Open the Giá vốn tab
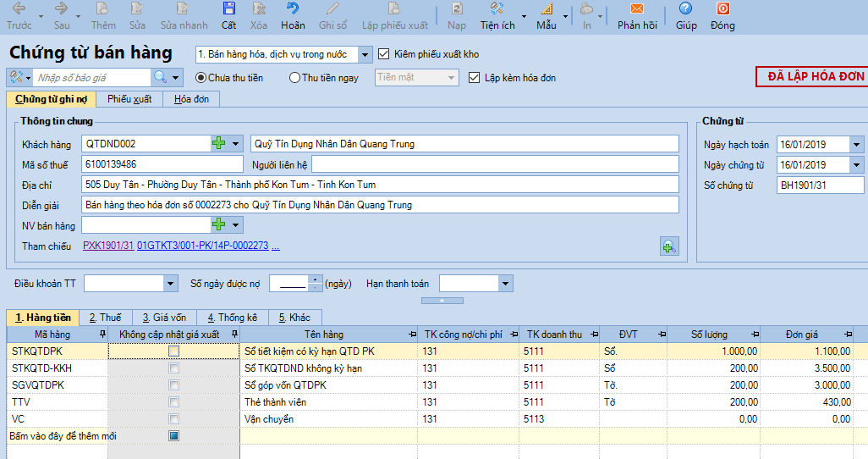 tap(163, 318)
